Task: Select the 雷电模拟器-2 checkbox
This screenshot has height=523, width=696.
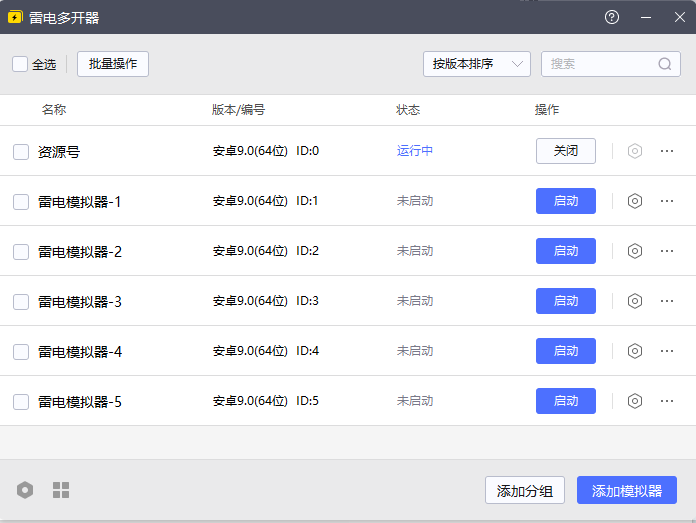Action: (x=21, y=252)
